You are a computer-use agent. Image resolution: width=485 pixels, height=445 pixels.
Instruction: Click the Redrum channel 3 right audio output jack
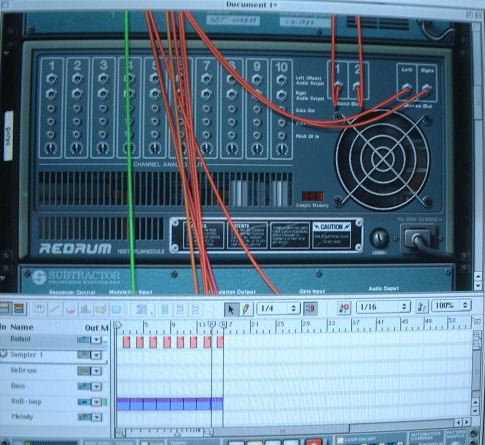[103, 94]
